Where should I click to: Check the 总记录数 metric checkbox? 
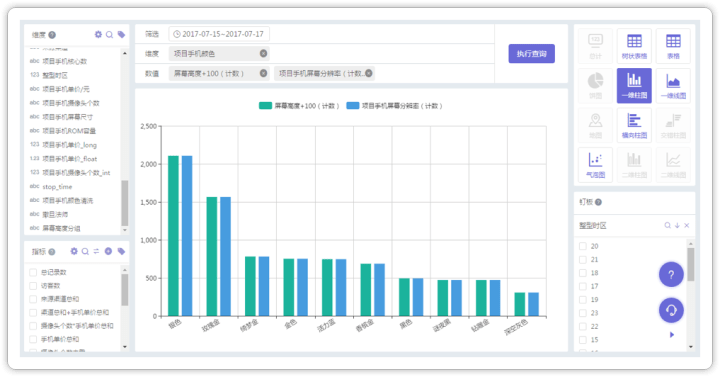click(x=33, y=272)
